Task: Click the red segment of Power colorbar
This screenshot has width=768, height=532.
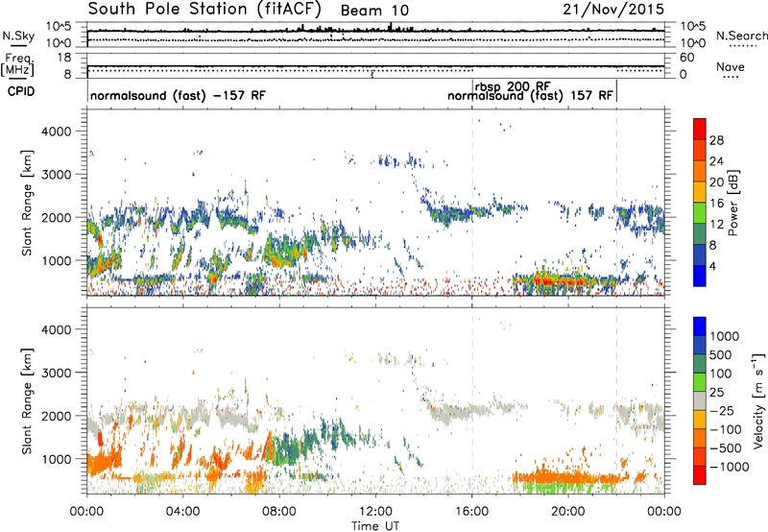Action: coord(700,129)
